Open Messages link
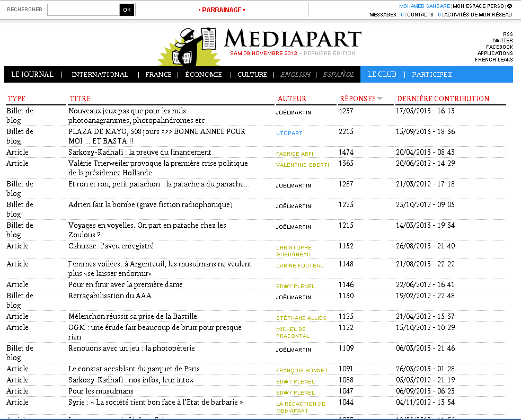Viewport: 521px width, 420px height. click(386, 15)
